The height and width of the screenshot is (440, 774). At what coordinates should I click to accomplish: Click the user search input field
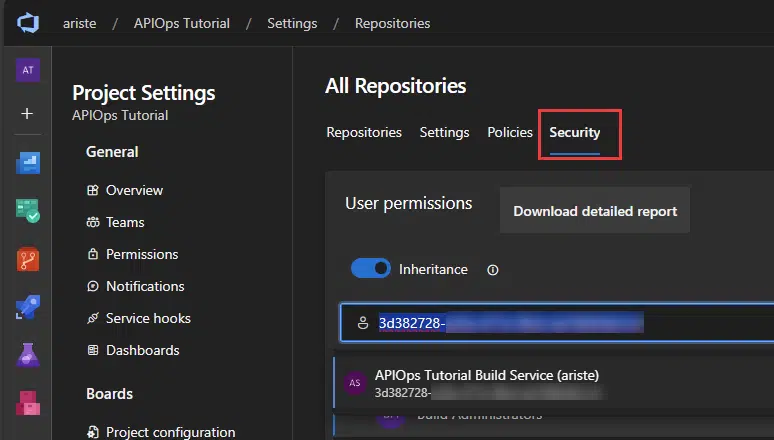(557, 323)
